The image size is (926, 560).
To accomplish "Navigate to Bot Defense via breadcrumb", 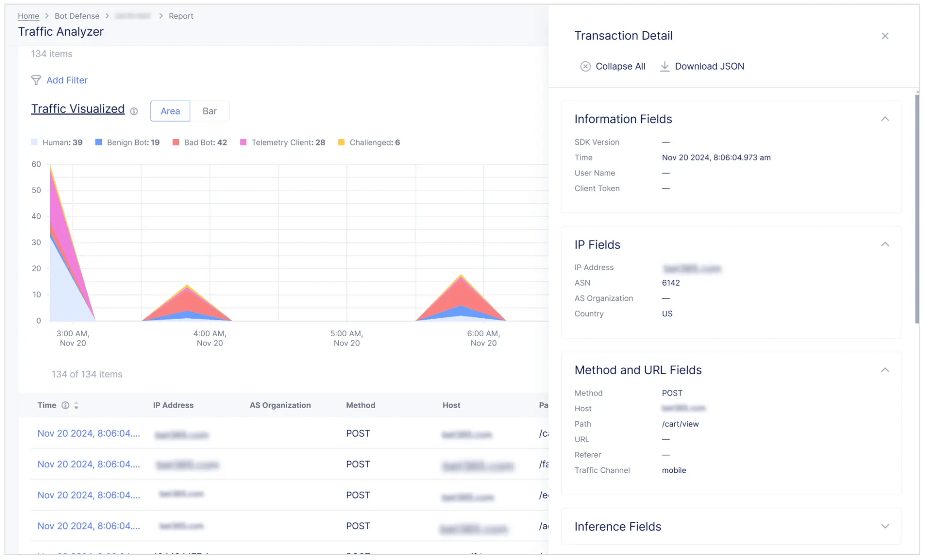I will click(x=77, y=16).
